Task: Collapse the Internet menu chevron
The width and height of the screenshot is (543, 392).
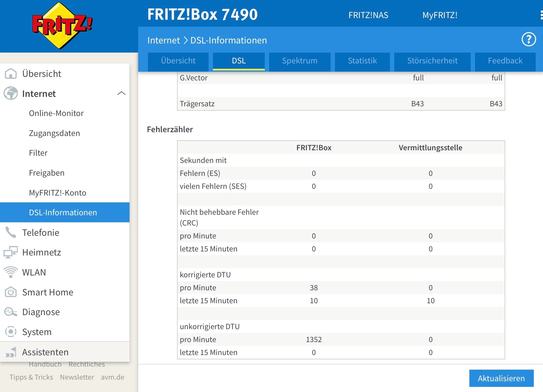Action: tap(121, 93)
